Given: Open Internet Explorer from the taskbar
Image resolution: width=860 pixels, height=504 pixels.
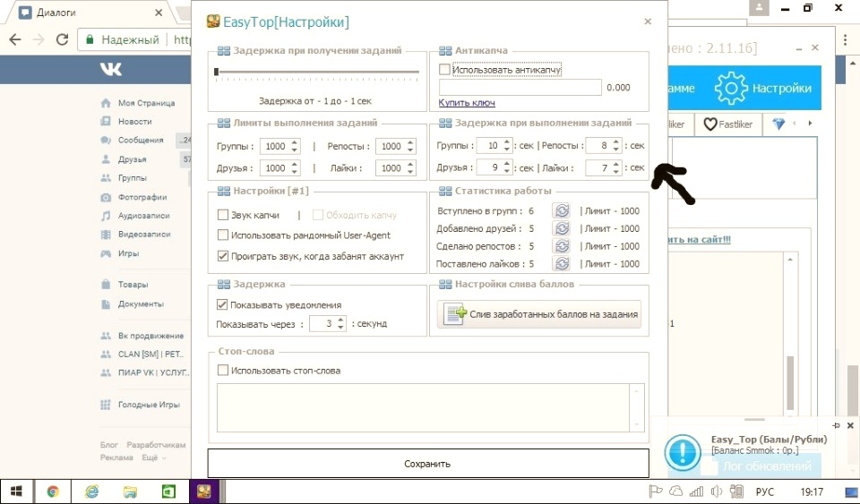Looking at the screenshot, I should tap(91, 491).
